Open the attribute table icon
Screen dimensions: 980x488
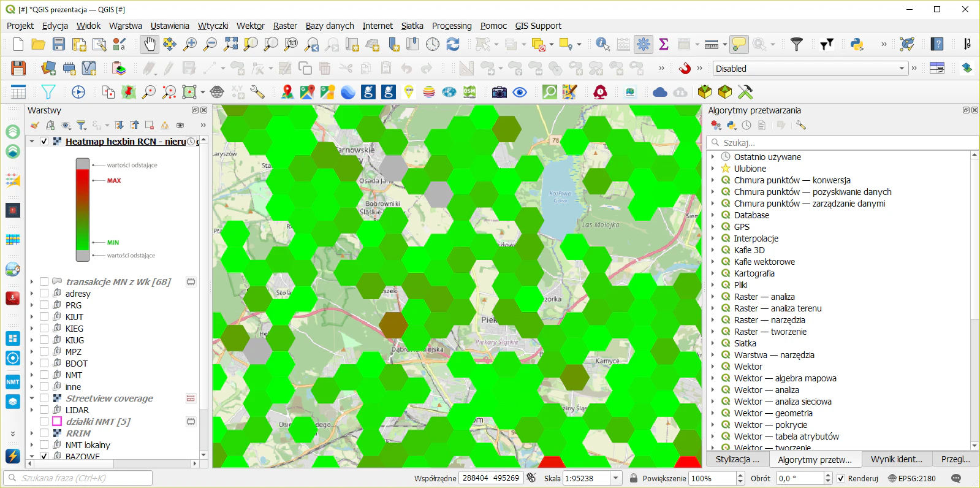pyautogui.click(x=18, y=92)
